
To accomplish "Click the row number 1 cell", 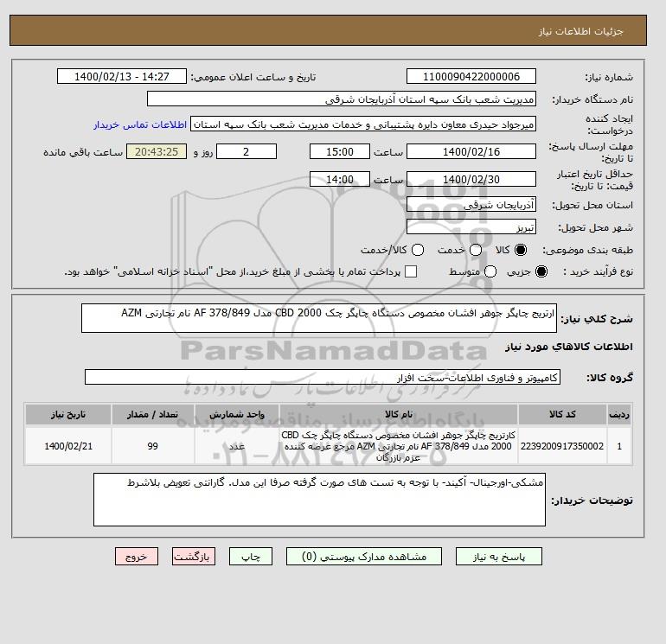I will (x=619, y=446).
